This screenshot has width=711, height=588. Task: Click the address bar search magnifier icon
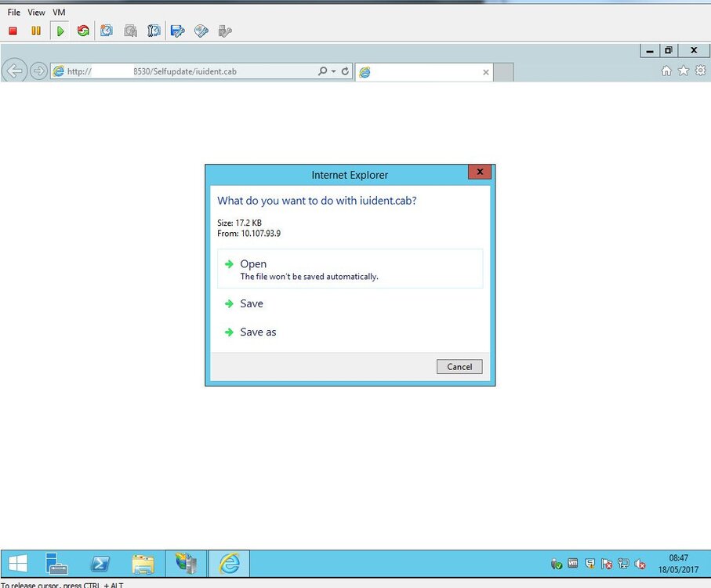[322, 71]
